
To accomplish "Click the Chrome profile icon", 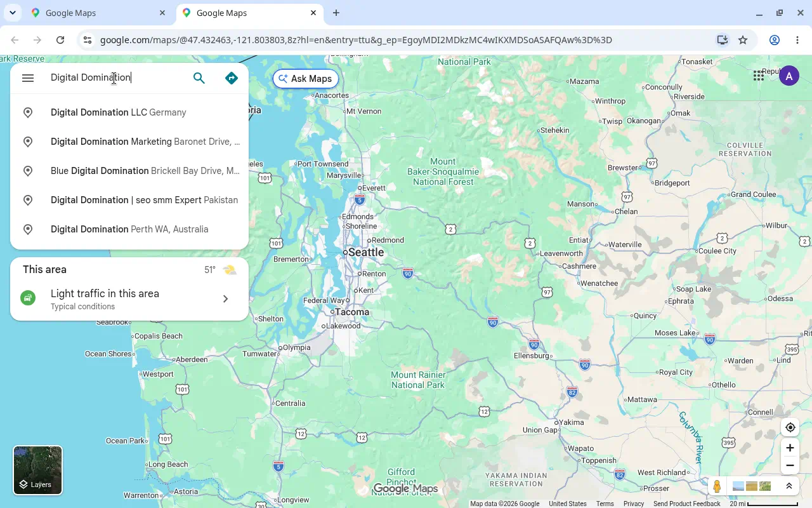I will (x=775, y=40).
